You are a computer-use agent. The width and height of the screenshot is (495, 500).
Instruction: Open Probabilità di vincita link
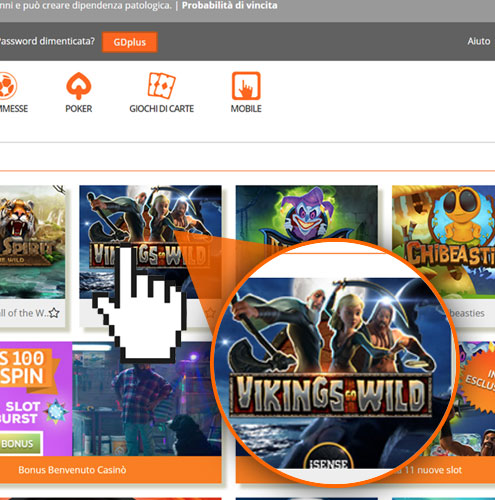pos(230,5)
